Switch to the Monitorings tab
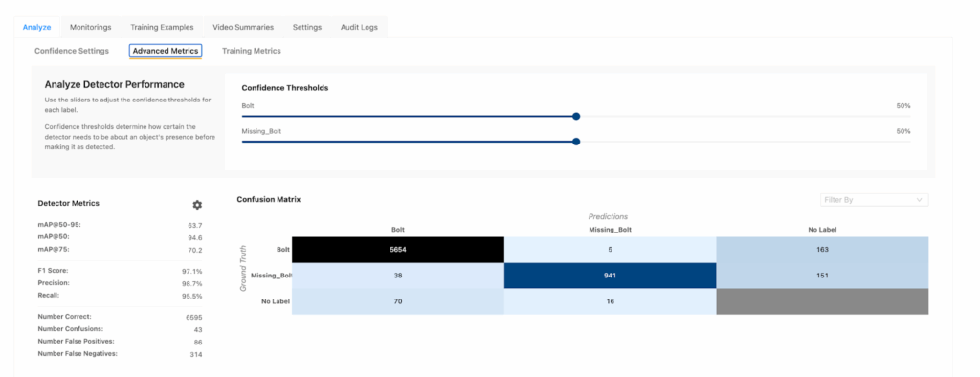980x377 pixels. 91,27
